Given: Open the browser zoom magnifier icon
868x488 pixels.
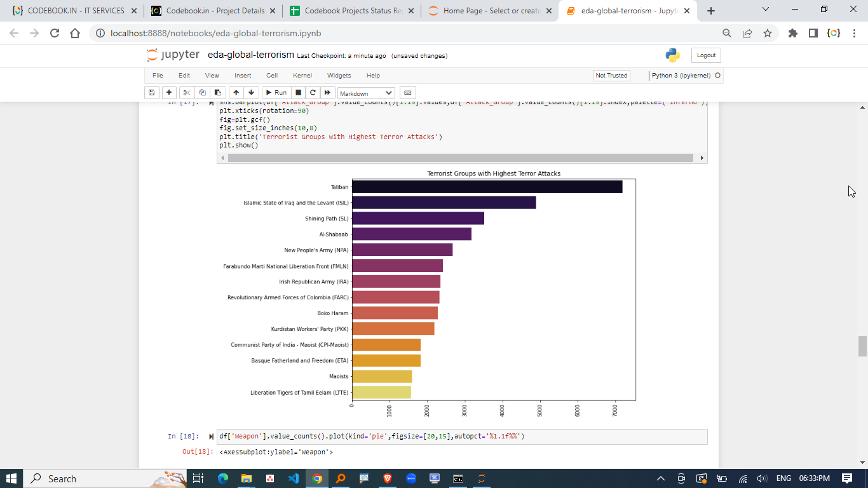Looking at the screenshot, I should click(727, 33).
